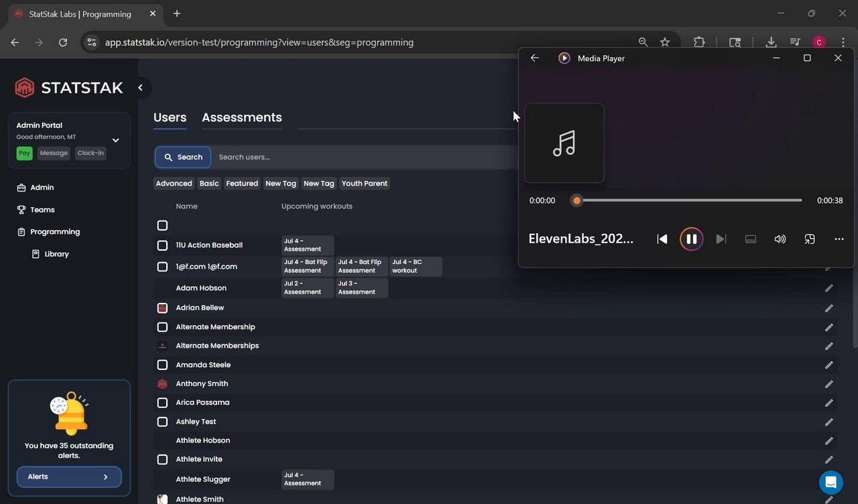This screenshot has height=504, width=858.
Task: Select the 1@f.com 1@f.com checkbox
Action: coord(162,267)
